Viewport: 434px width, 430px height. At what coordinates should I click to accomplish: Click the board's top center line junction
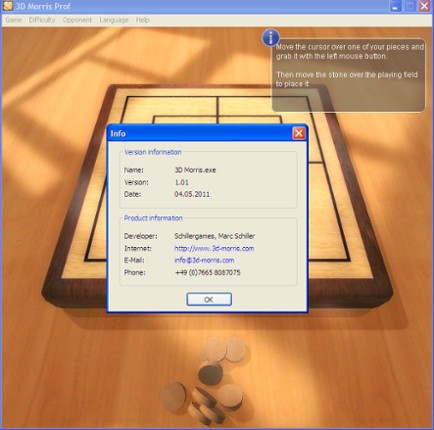tap(218, 97)
